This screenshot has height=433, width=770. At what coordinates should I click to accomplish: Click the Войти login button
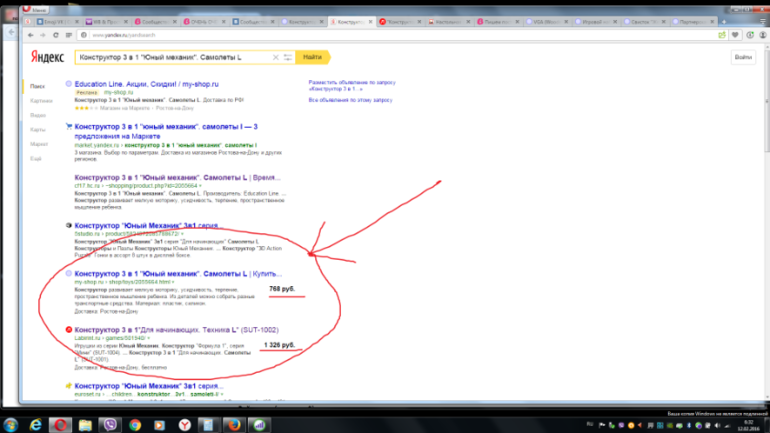[x=742, y=58]
